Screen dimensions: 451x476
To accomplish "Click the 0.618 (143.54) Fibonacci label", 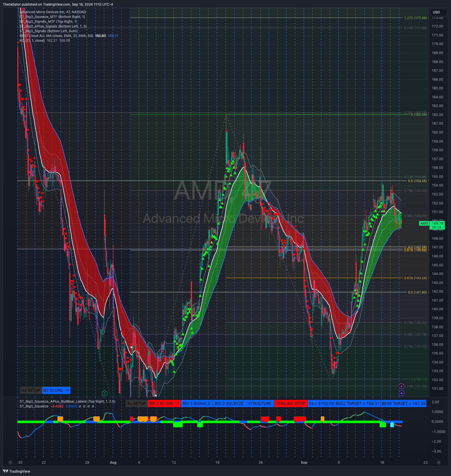I will point(415,278).
